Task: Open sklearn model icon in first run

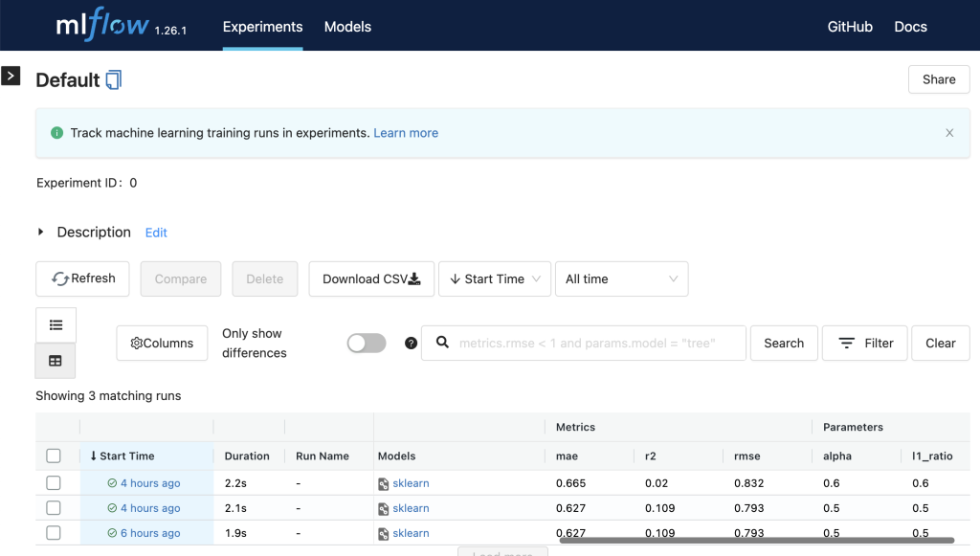Action: click(x=384, y=484)
